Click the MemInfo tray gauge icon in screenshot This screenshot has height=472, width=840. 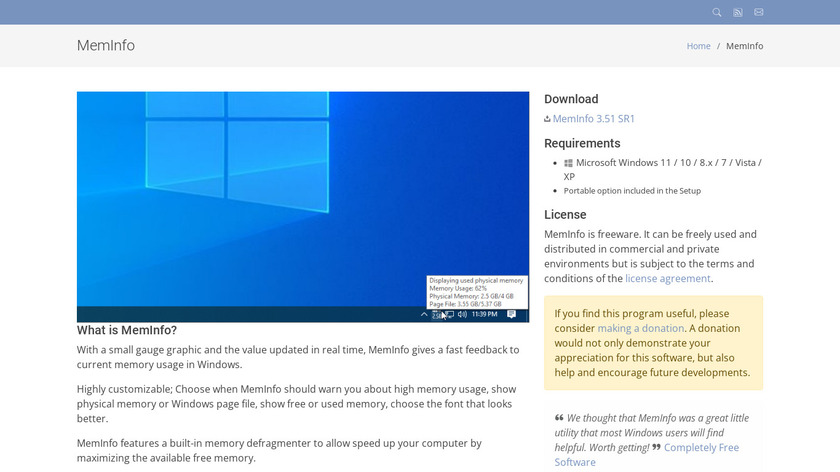[437, 314]
